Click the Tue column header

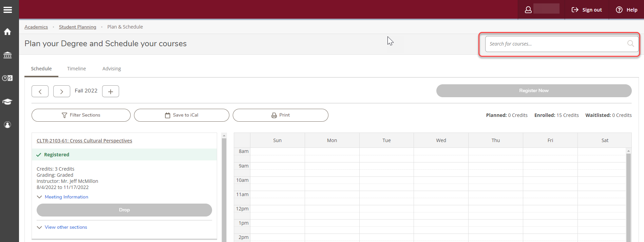point(386,140)
